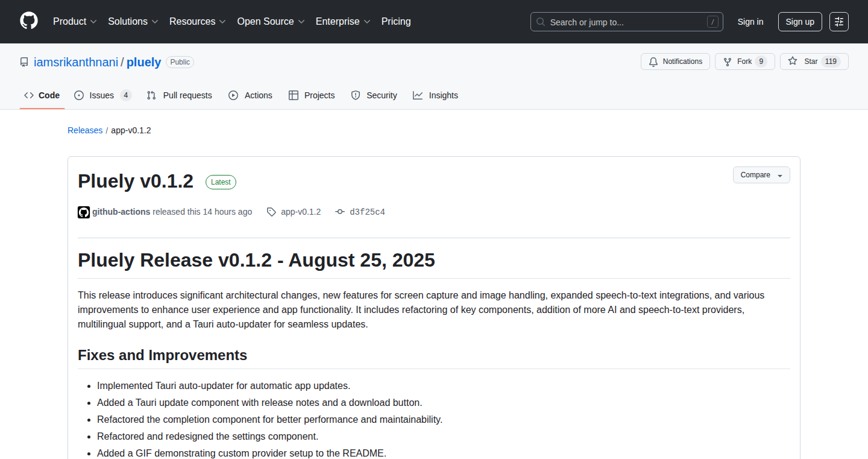
Task: Open the github-actions author link
Action: 121,212
